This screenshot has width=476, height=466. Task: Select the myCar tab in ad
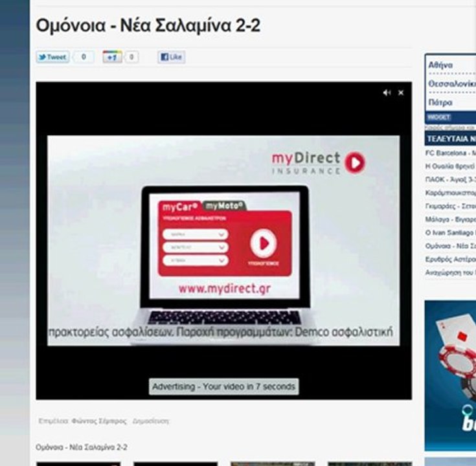(x=180, y=207)
